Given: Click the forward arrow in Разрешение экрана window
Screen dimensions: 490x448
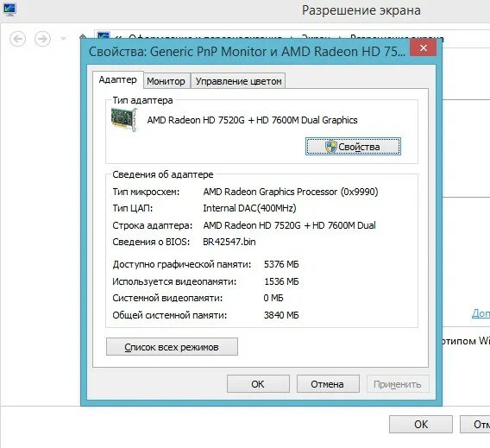Looking at the screenshot, I should (x=42, y=39).
